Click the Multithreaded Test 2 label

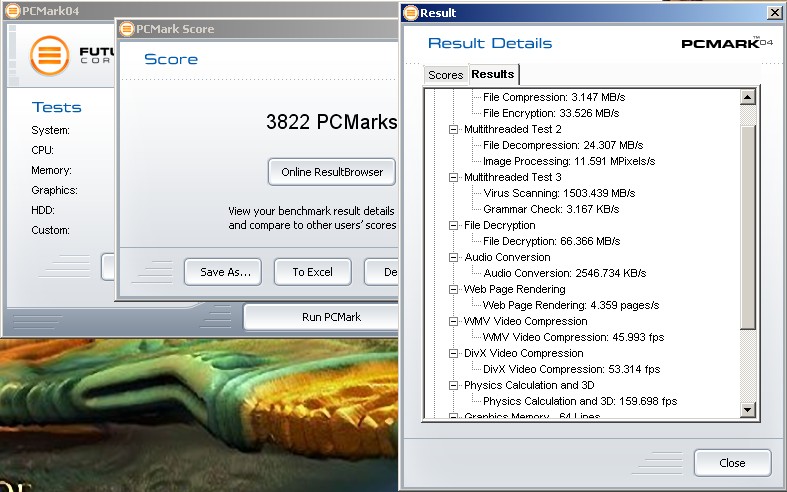[512, 130]
